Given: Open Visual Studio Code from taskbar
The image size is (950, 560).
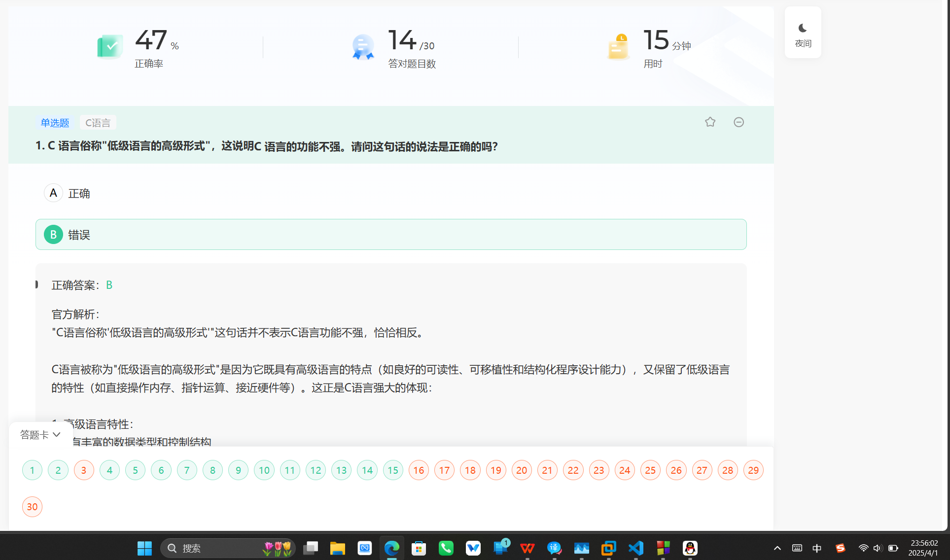Looking at the screenshot, I should click(x=636, y=548).
